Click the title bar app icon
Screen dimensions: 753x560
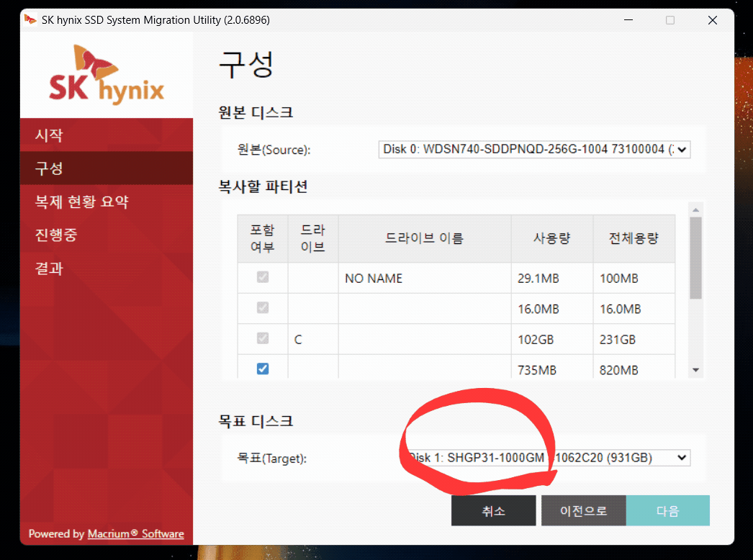click(30, 19)
